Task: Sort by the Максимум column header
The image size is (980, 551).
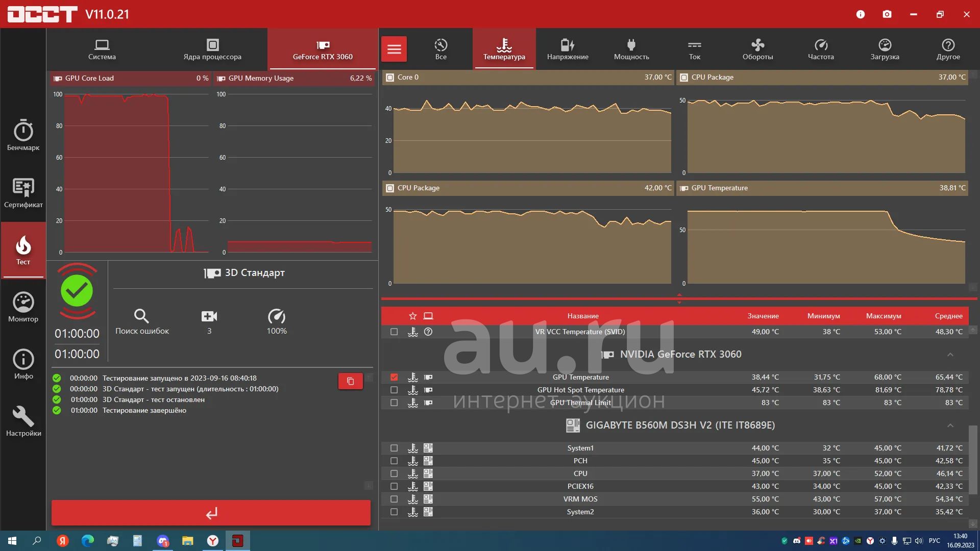Action: point(884,316)
